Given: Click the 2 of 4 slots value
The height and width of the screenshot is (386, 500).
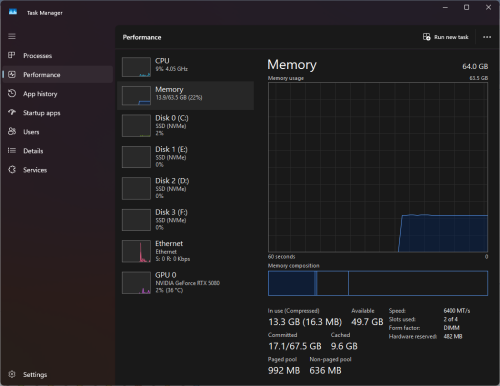Looking at the screenshot, I should 450,319.
